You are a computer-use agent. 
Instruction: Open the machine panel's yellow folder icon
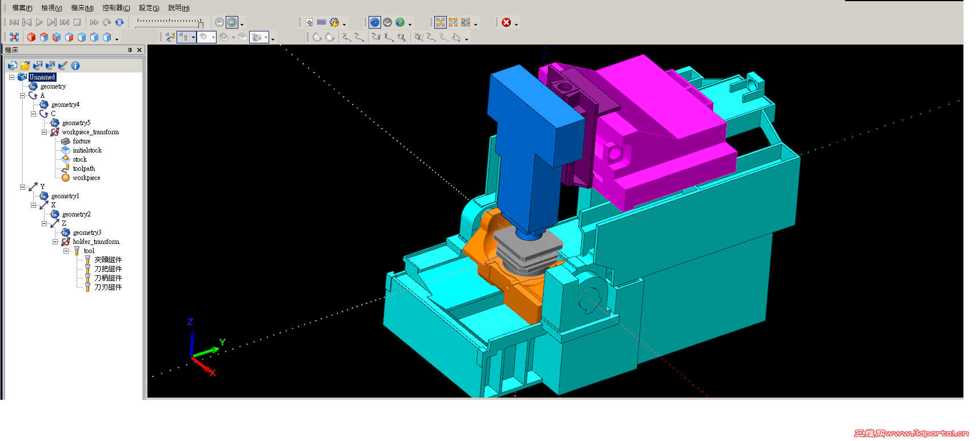(x=25, y=66)
